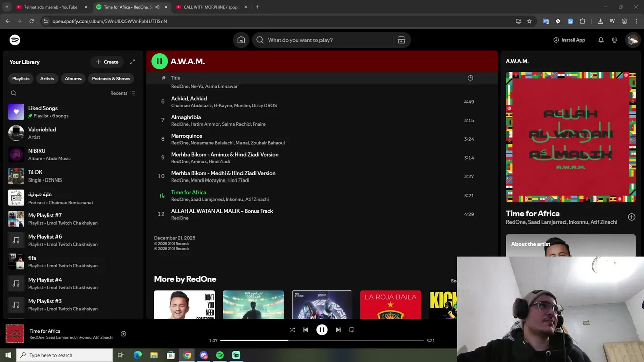Switch to the 7elmat ado mserreb YouTube tab
The image size is (644, 362).
click(x=51, y=7)
